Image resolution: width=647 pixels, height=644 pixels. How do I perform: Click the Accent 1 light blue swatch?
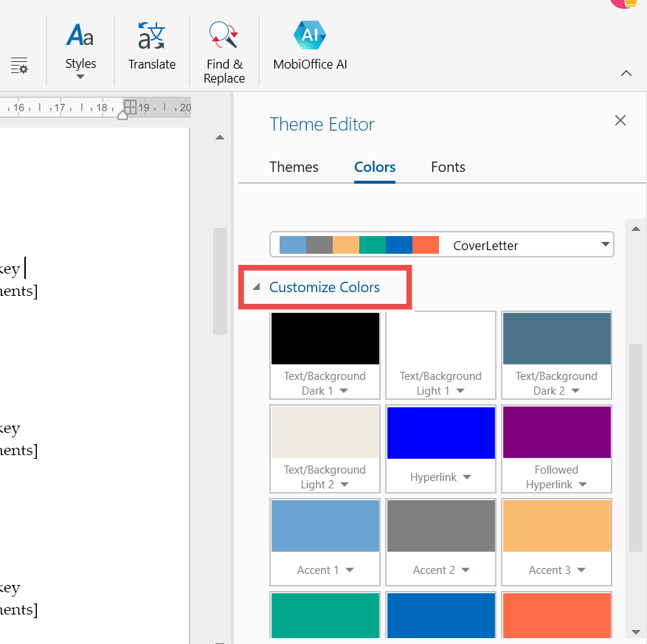[x=325, y=526]
